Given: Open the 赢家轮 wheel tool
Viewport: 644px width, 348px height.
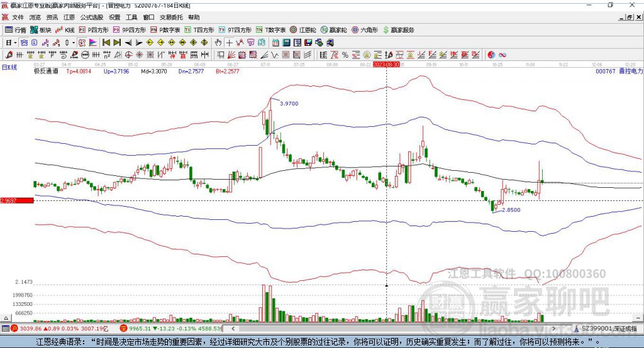Looking at the screenshot, I should 333,30.
